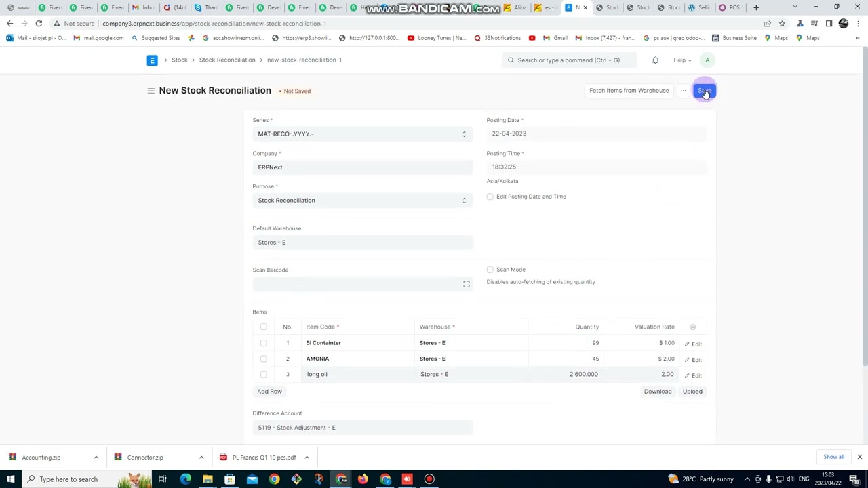Bookmark this page with the star icon
This screenshot has width=868, height=488.
[782, 24]
